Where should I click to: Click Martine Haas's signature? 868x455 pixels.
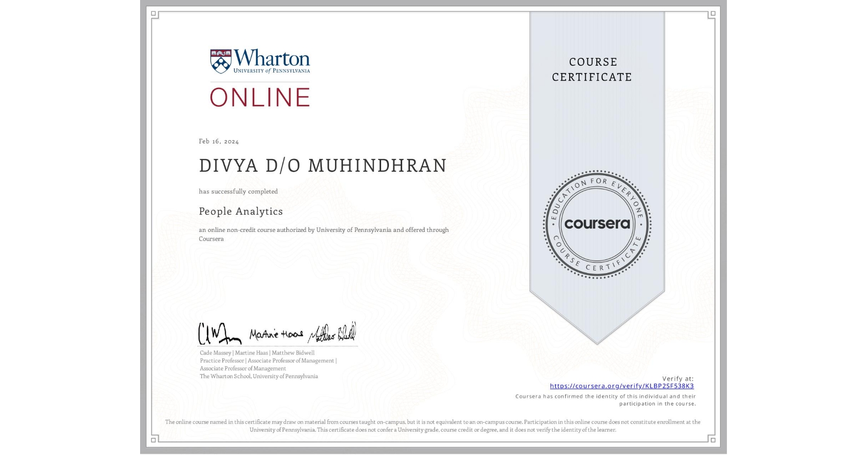pos(276,334)
